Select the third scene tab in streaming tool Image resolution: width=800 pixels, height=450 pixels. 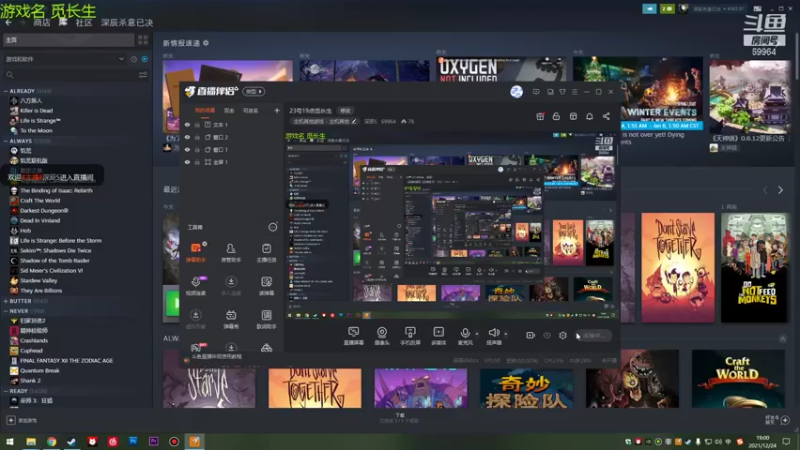[x=250, y=110]
